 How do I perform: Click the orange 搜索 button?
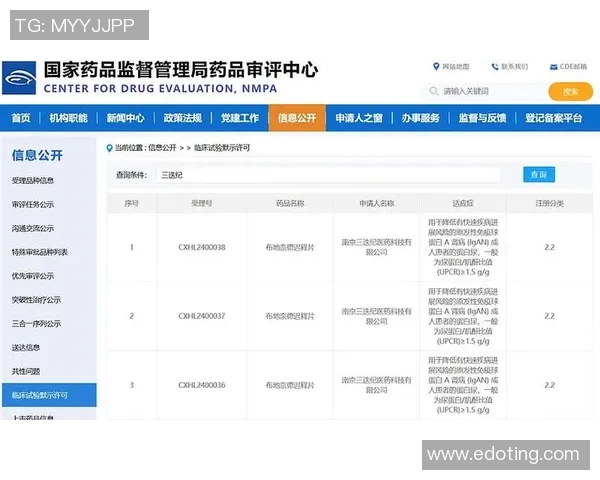[x=571, y=92]
